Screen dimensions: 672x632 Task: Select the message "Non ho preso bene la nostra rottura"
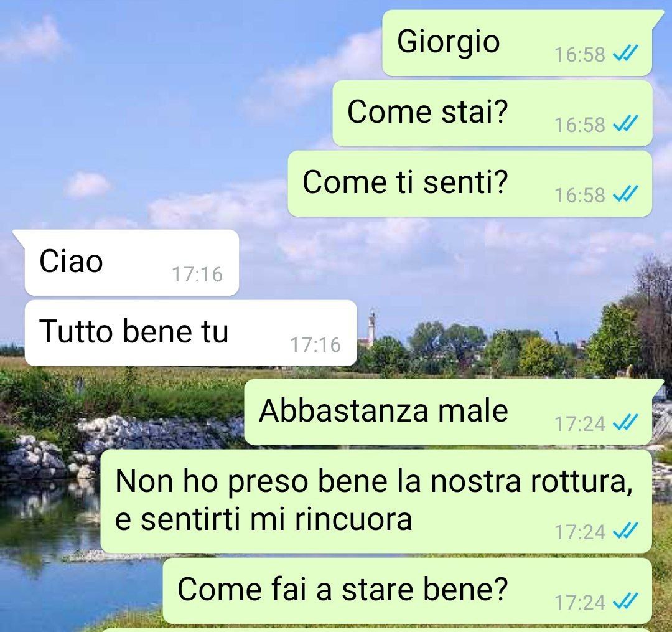[376, 501]
